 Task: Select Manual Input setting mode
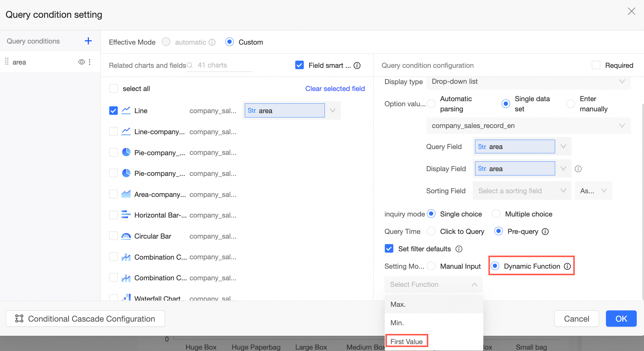(431, 266)
